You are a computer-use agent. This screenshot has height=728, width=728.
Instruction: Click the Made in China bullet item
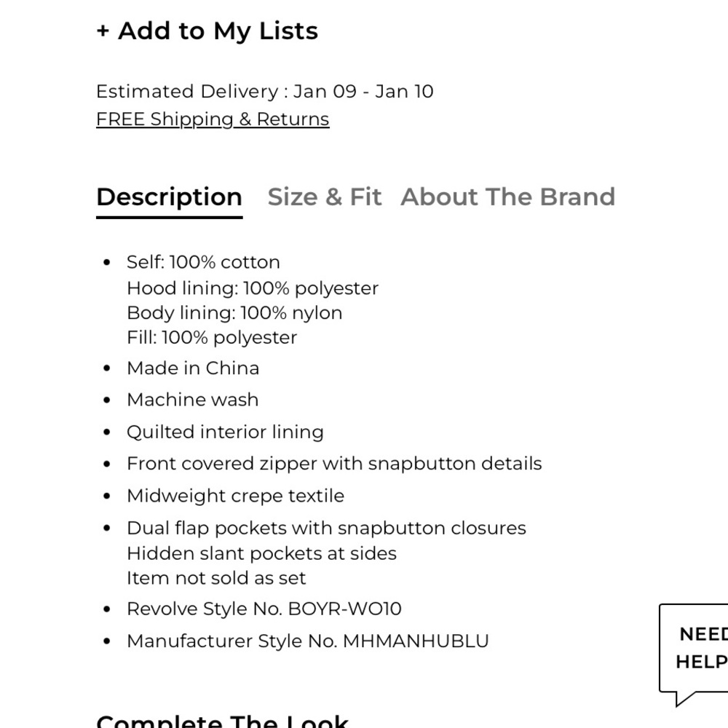point(193,368)
